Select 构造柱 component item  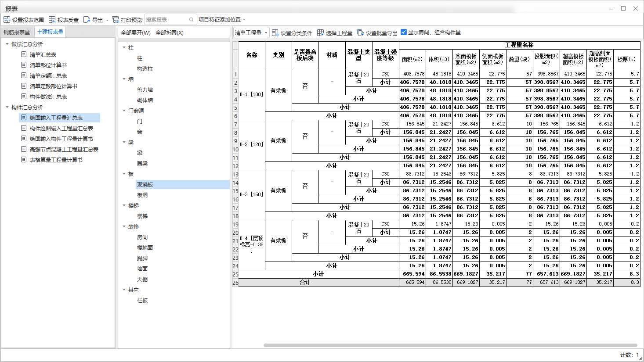click(145, 68)
